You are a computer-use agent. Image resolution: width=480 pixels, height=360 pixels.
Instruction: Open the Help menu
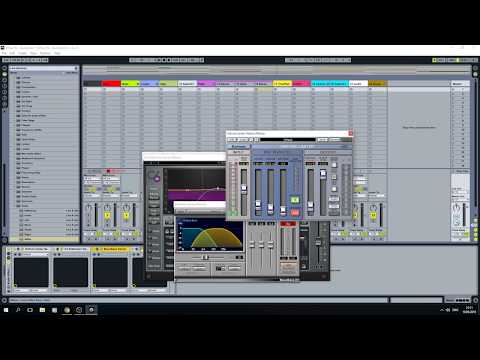click(57, 53)
